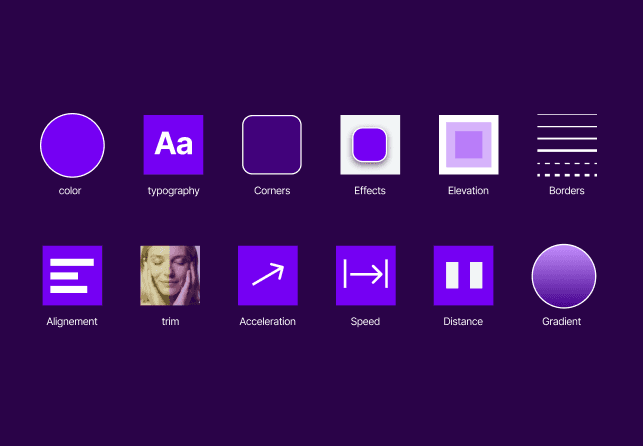Click the Borders line styles icon
Viewport: 643px width, 446px height.
point(567,145)
